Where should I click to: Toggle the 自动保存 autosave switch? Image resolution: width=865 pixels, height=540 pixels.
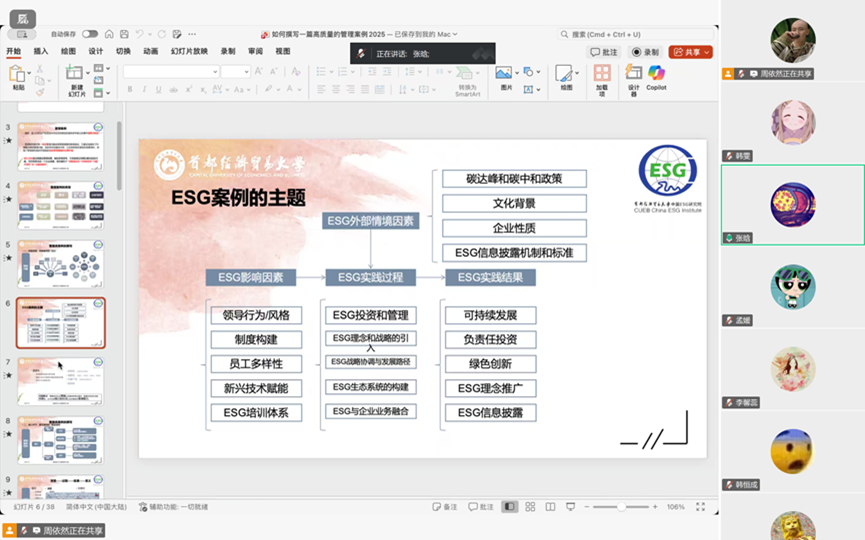click(x=89, y=34)
